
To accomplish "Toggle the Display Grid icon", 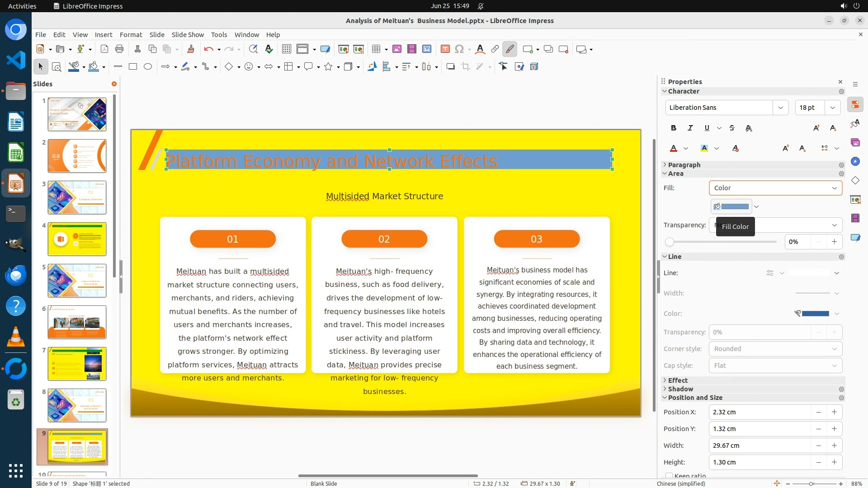I will click(286, 49).
